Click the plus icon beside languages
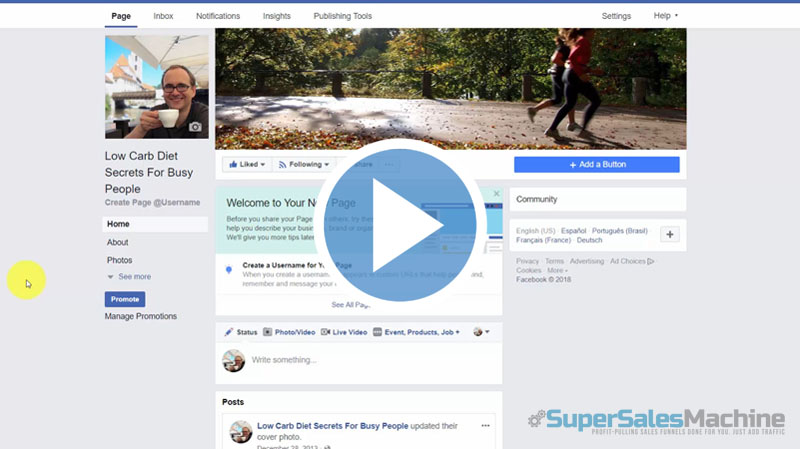The image size is (800, 449). click(x=670, y=235)
